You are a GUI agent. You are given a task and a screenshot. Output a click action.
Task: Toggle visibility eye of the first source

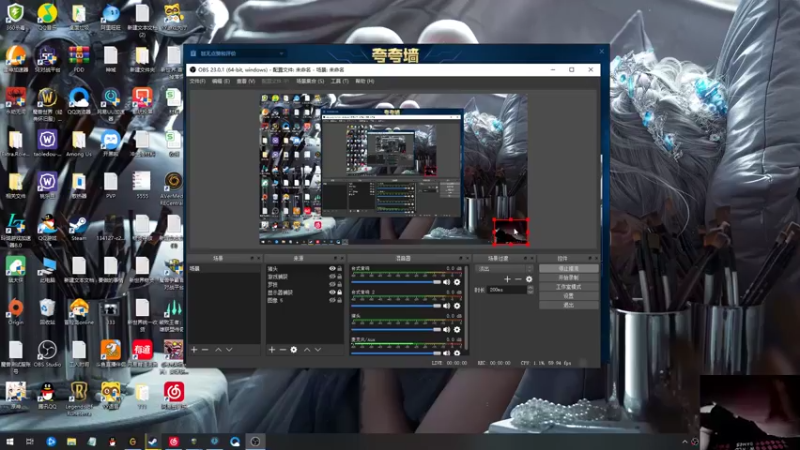click(x=332, y=268)
